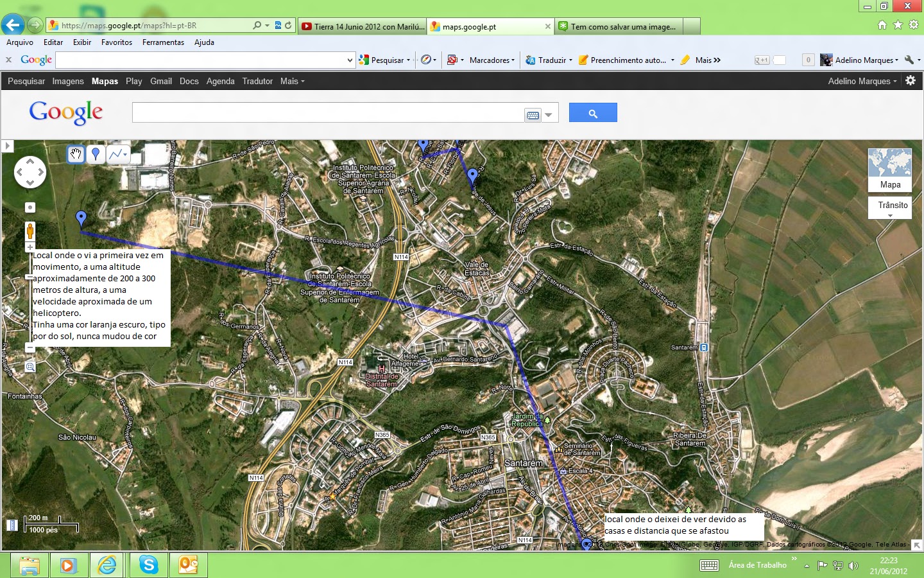924x578 pixels.
Task: Open Gmail from the Google bar
Action: pos(161,81)
